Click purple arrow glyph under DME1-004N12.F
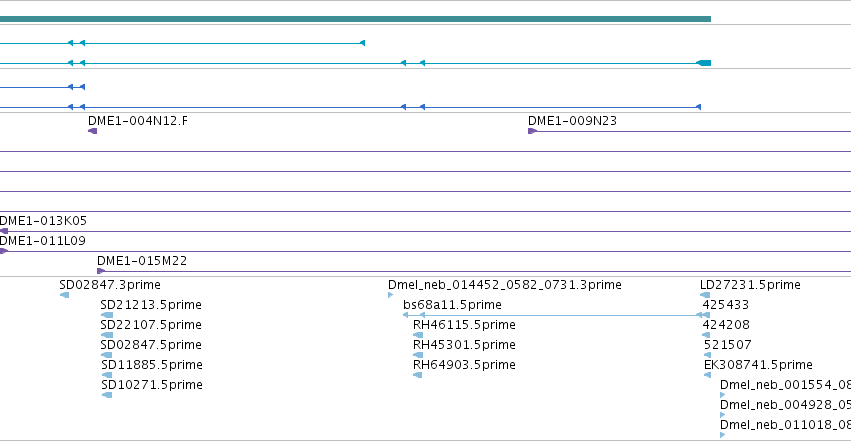Viewport: 851px width, 441px height. (x=93, y=131)
